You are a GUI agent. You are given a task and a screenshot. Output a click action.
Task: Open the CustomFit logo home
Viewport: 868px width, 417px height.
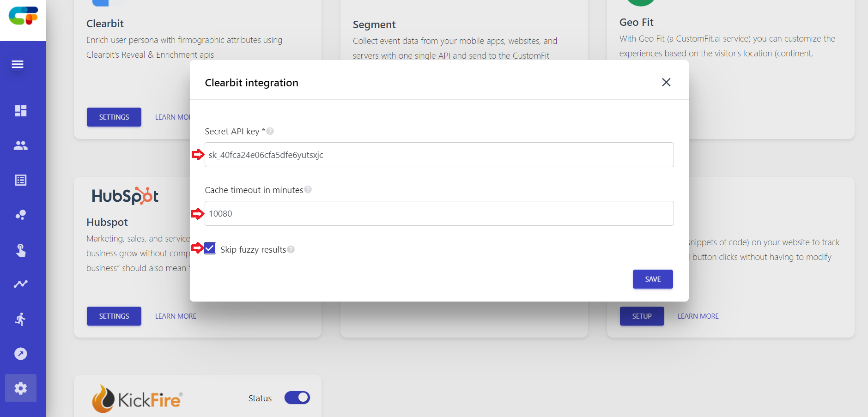point(23,16)
